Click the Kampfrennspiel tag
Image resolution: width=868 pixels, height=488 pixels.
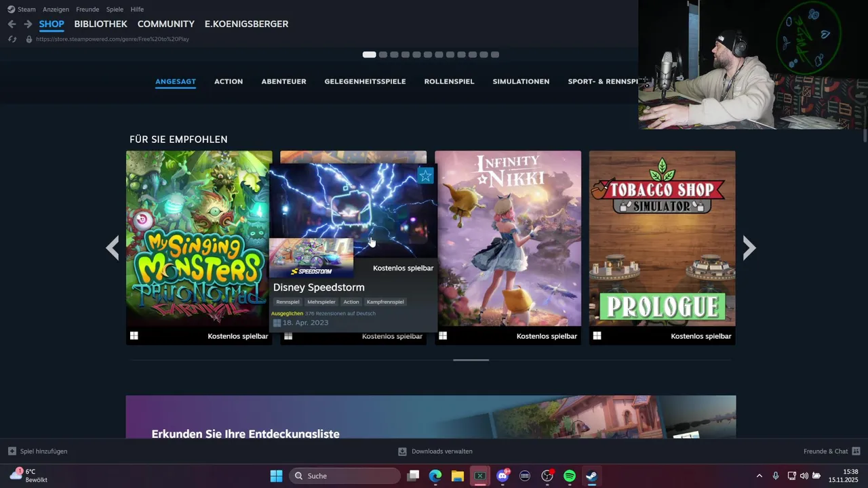click(385, 302)
